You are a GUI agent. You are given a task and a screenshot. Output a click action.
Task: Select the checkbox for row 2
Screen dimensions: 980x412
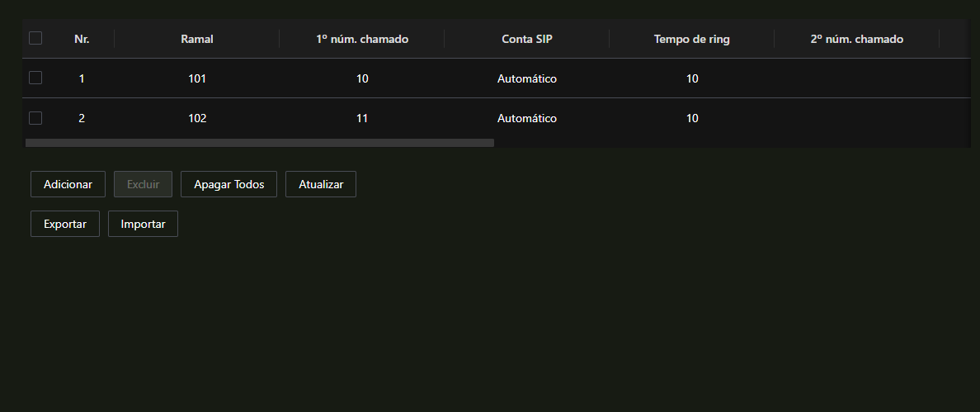35,117
